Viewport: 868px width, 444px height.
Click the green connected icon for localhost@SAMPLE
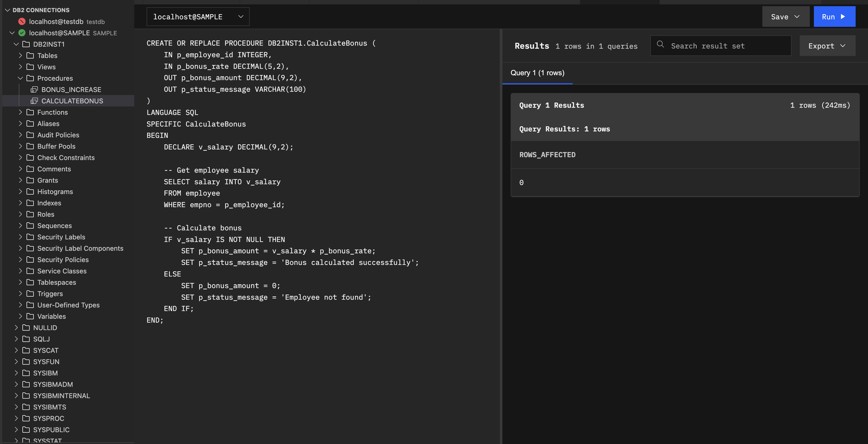[x=22, y=33]
